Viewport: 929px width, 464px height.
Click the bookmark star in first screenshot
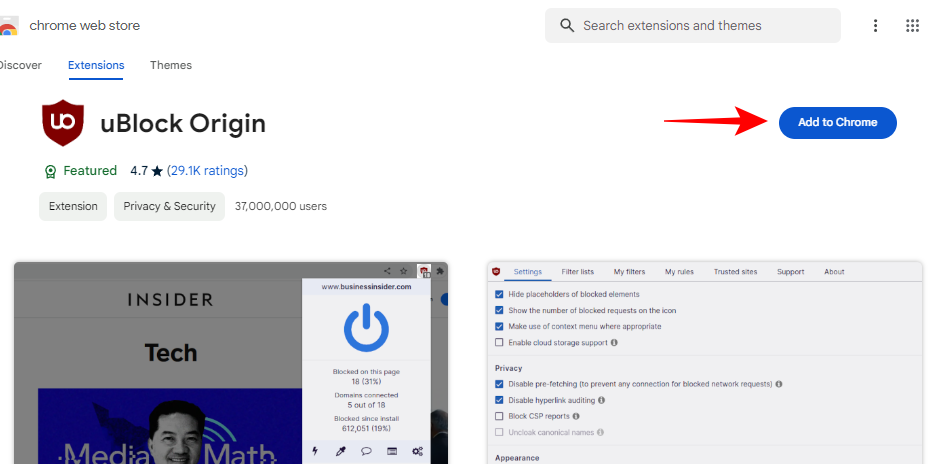point(403,271)
